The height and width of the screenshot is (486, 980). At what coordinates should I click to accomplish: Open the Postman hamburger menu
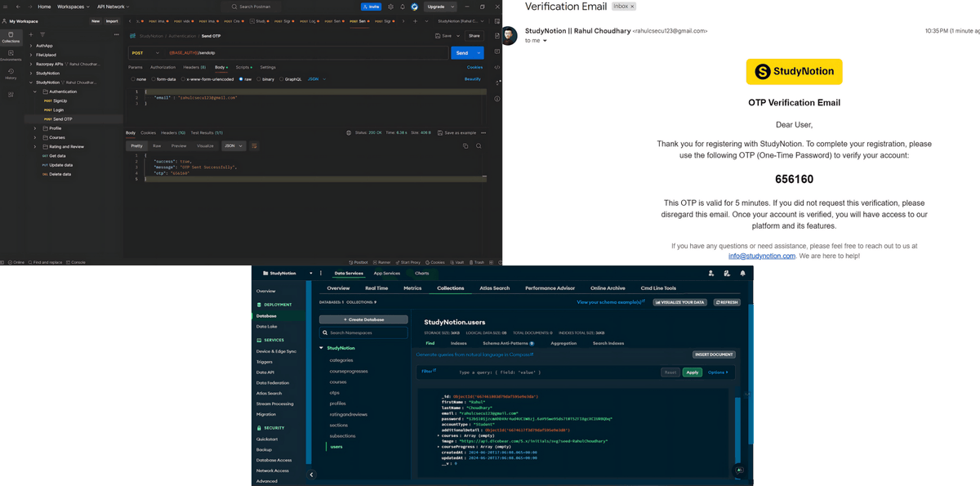coord(5,7)
